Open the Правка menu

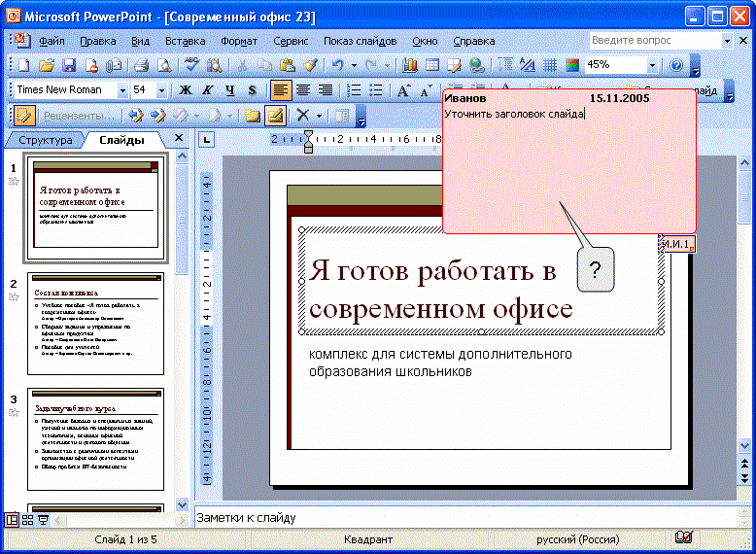pos(98,42)
